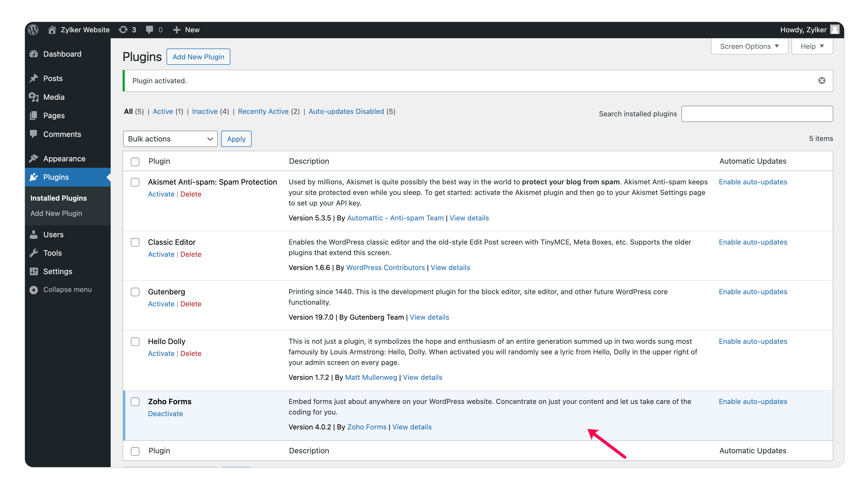
Task: Check the Classic Editor plugin checkbox
Action: [135, 242]
